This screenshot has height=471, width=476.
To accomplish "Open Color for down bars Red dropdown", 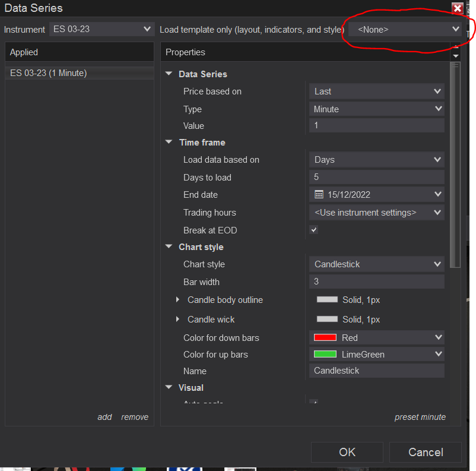I will click(x=377, y=337).
